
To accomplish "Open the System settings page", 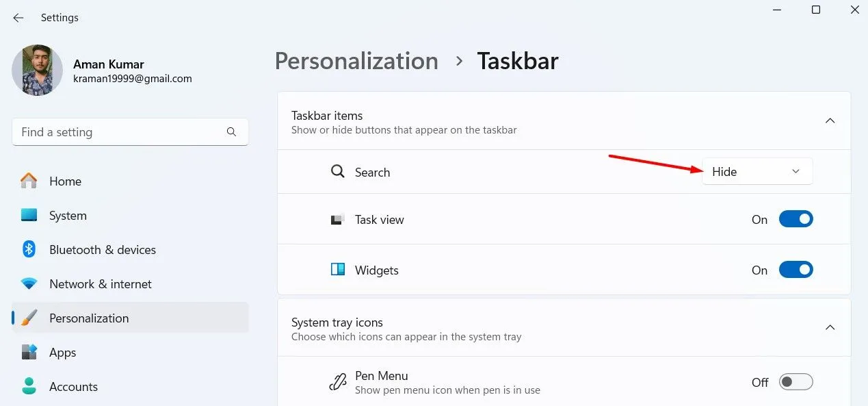I will (x=130, y=216).
